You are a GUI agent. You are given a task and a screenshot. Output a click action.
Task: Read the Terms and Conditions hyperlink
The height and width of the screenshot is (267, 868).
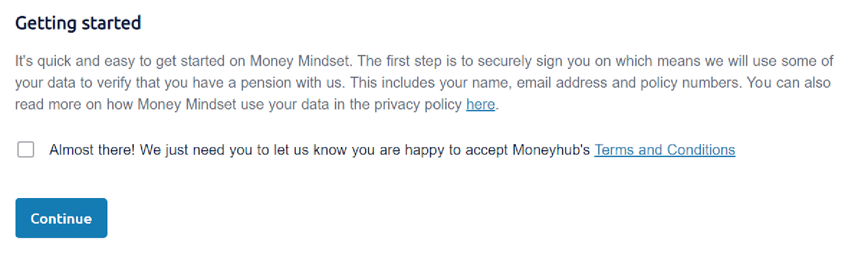665,150
